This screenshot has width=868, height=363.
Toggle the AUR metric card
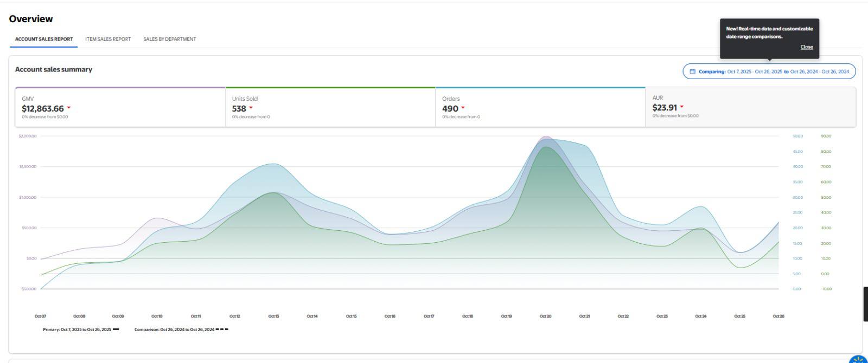point(750,107)
